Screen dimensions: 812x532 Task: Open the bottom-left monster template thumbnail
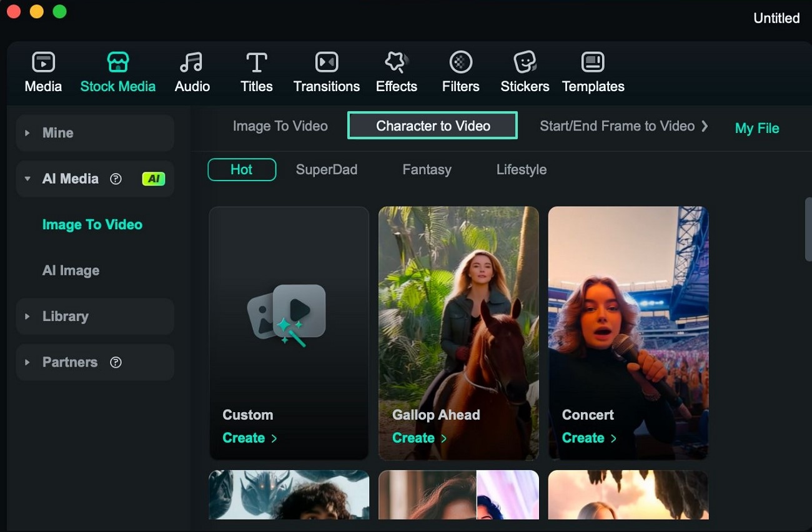coord(289,495)
